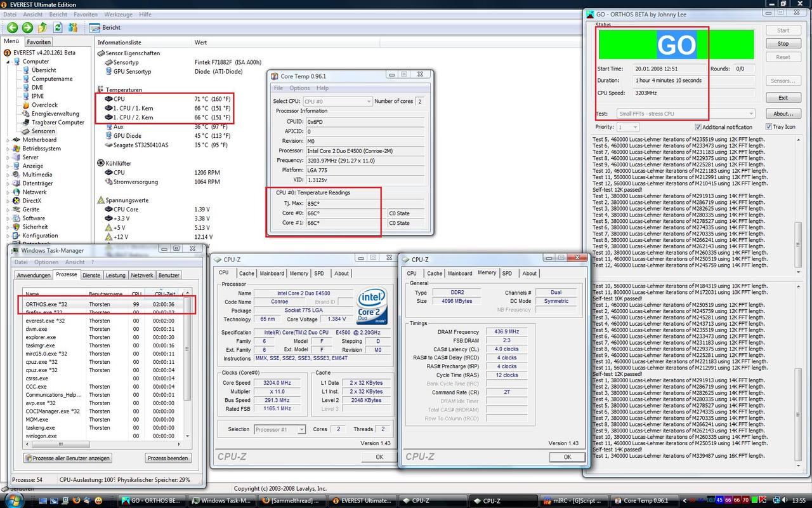Expand the Multimedia tree node
This screenshot has height=508, width=812.
pyautogui.click(x=8, y=175)
